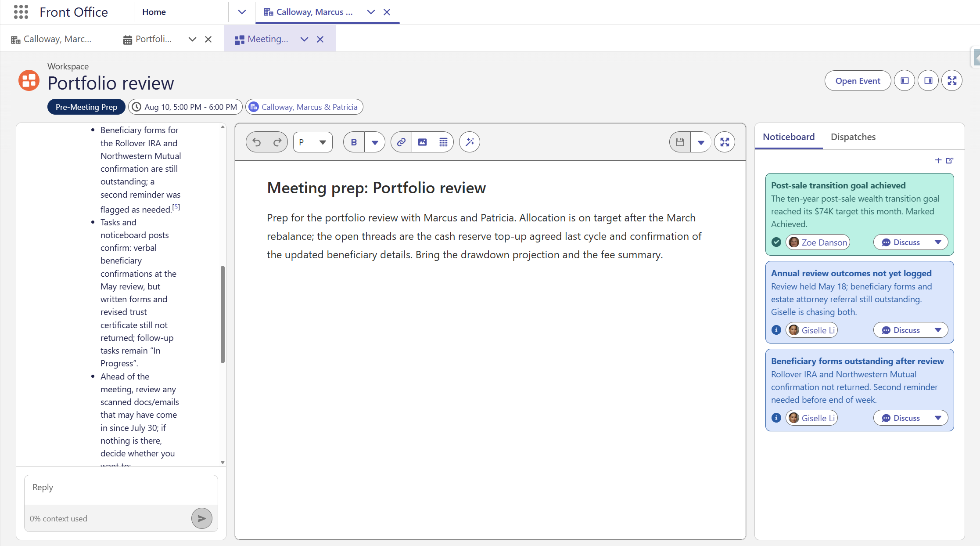Open the paragraph style P dropdown
Viewport: 980px width, 546px height.
(313, 142)
